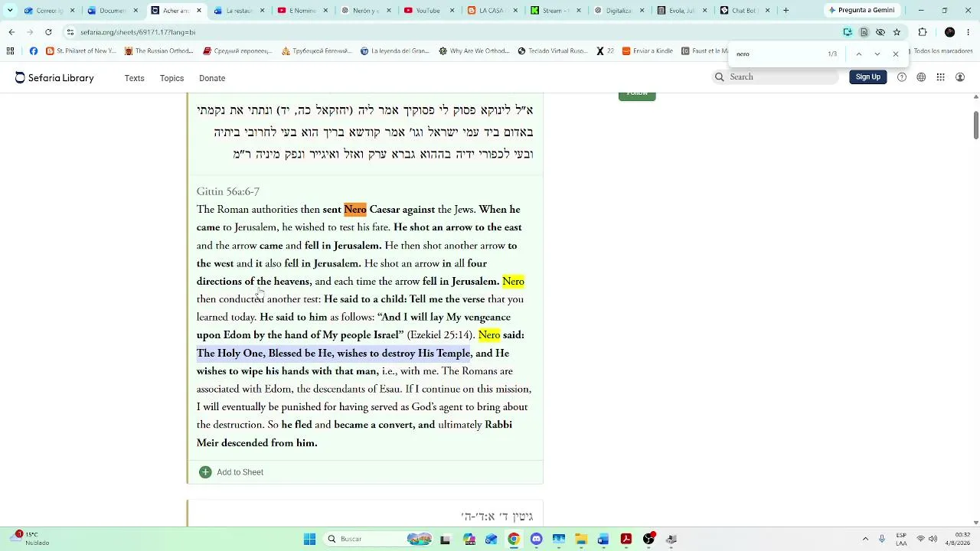The height and width of the screenshot is (551, 980).
Task: Click the Sefaria Search field
Action: click(x=776, y=77)
